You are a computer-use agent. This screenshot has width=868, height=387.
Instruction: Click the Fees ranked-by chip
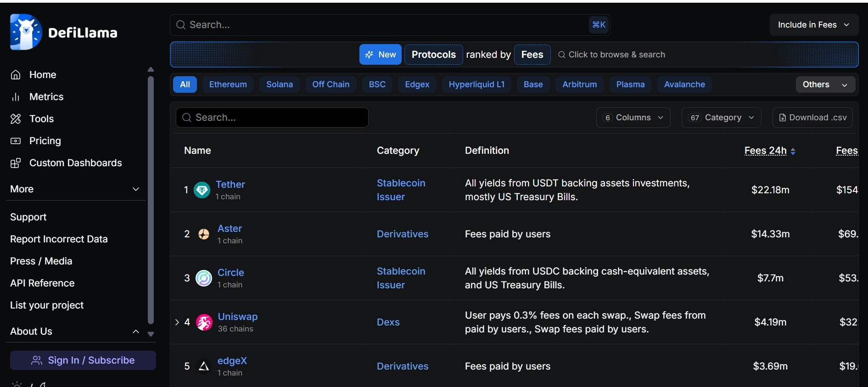(x=532, y=55)
